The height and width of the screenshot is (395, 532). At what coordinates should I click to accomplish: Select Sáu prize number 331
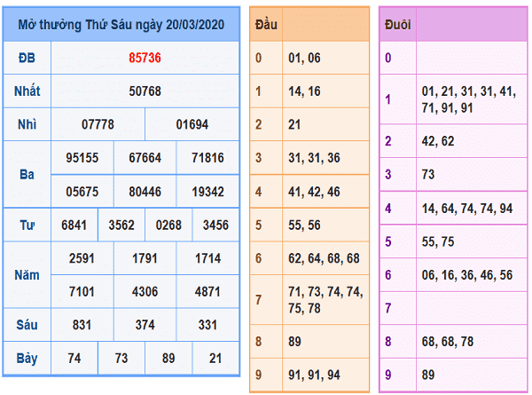(207, 325)
